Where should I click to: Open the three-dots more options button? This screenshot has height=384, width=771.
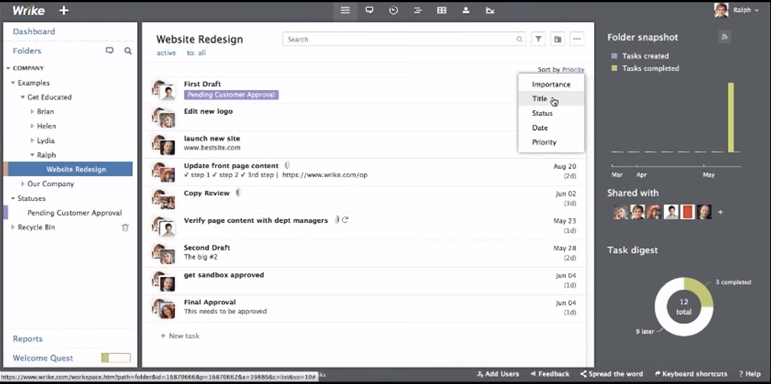pos(577,39)
